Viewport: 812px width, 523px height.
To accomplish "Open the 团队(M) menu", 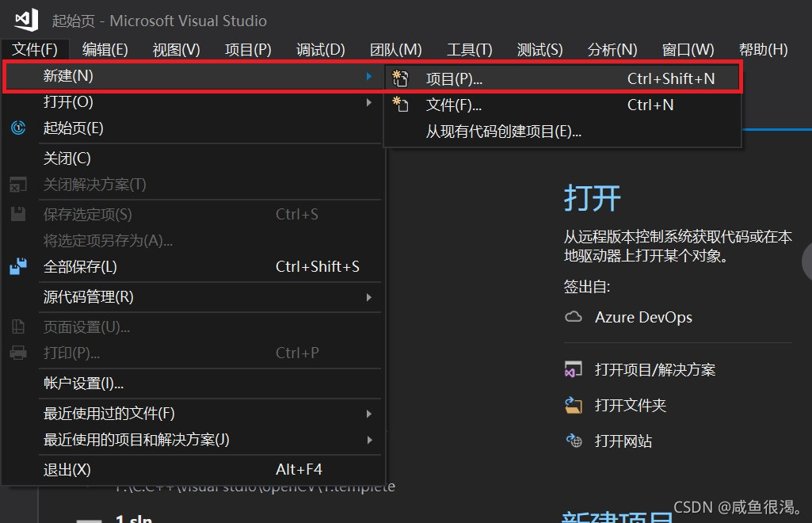I will click(395, 50).
